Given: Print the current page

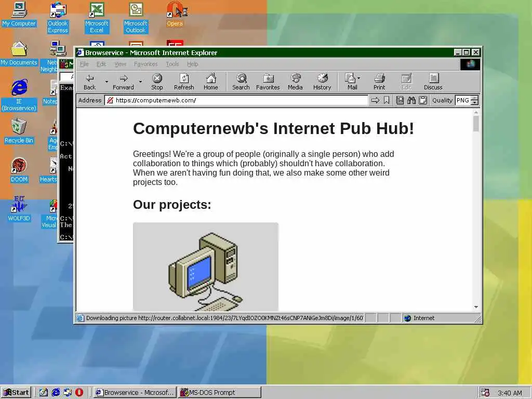Looking at the screenshot, I should tap(379, 82).
